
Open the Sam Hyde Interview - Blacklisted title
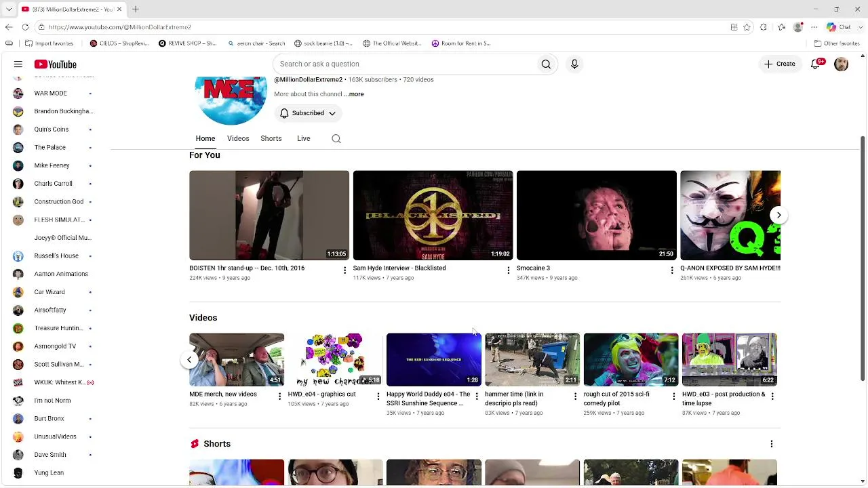(x=399, y=268)
